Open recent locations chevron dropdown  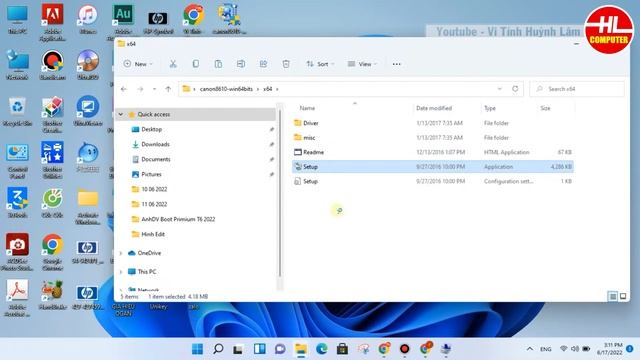pyautogui.click(x=154, y=89)
